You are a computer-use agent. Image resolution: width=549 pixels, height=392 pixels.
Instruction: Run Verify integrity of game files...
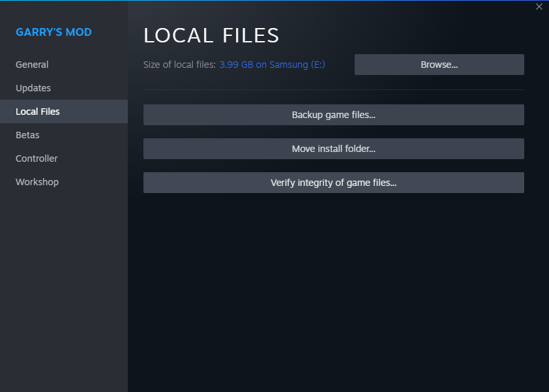[x=333, y=183]
